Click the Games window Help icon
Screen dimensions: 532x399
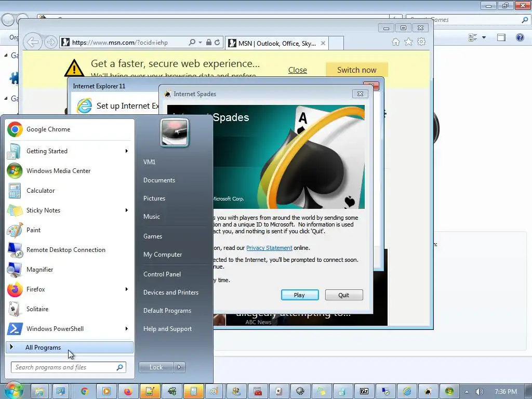520,37
